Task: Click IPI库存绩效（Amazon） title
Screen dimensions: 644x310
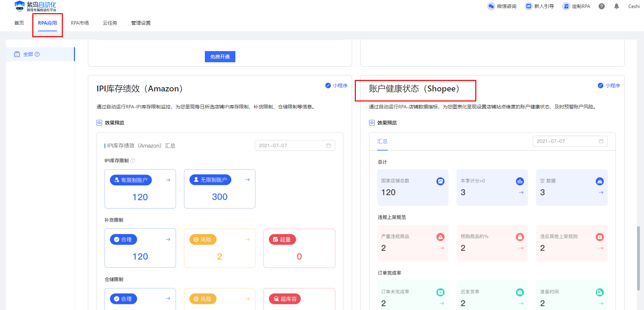Action: pyautogui.click(x=140, y=89)
